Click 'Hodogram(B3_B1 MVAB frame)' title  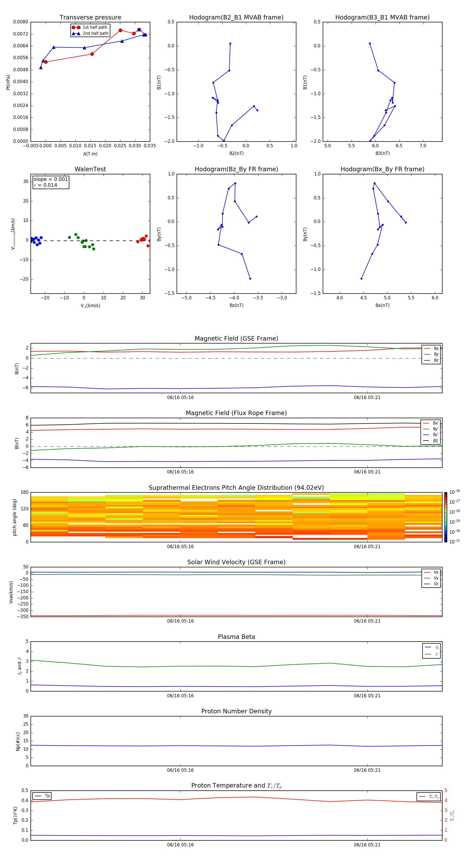tap(382, 17)
